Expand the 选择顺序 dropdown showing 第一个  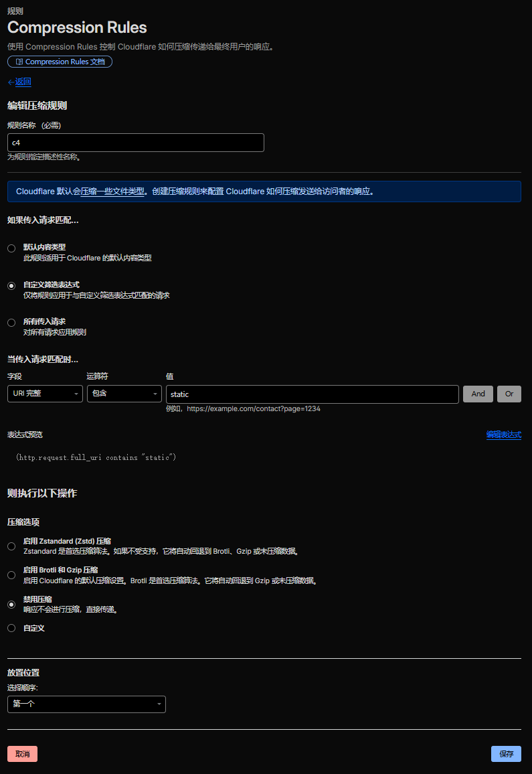[86, 704]
